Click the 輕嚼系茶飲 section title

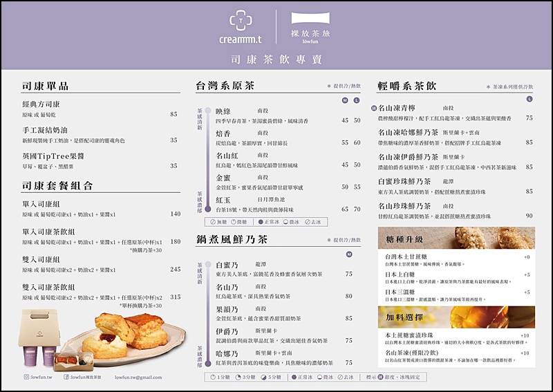[406, 86]
